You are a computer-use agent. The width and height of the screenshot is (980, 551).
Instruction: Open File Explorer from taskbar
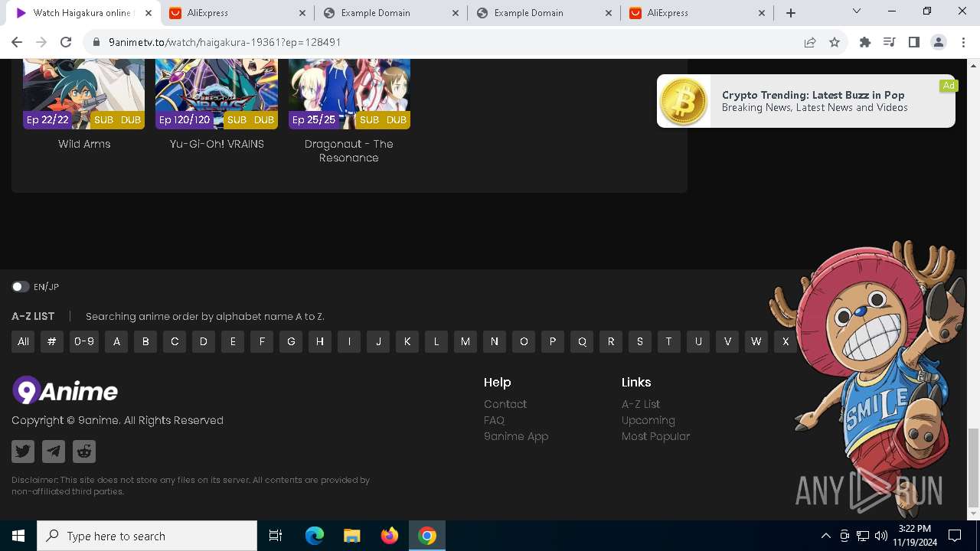point(351,536)
